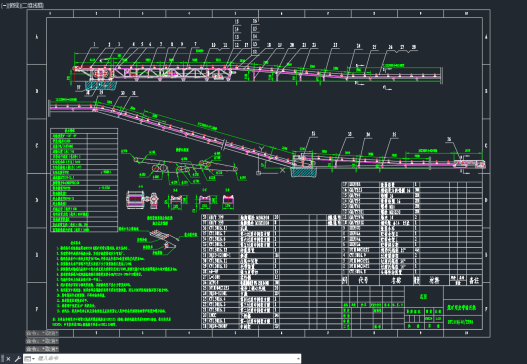This screenshot has height=364, width=527.
Task: Open the 二维线框 visual style menu
Action: coord(32,5)
